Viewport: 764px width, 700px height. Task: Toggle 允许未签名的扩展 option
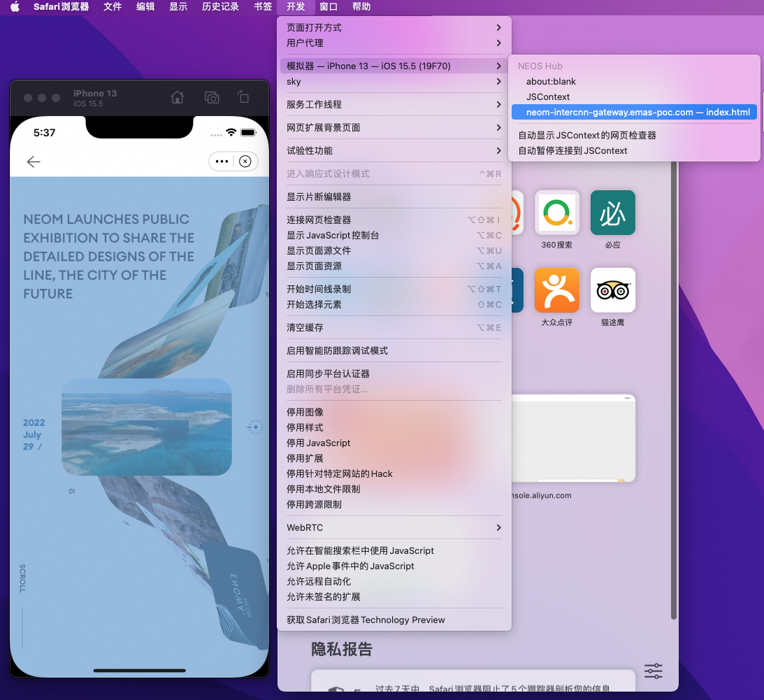pyautogui.click(x=394, y=597)
